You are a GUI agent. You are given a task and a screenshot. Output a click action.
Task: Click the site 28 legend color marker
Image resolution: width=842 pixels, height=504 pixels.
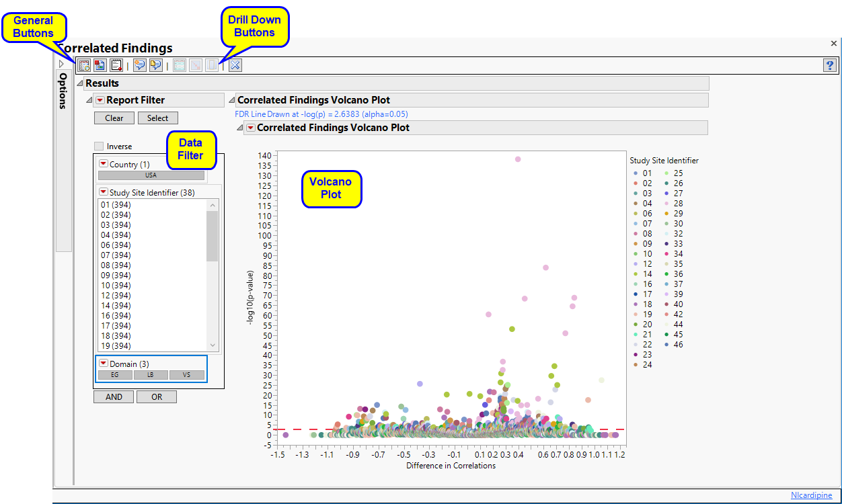tap(667, 204)
